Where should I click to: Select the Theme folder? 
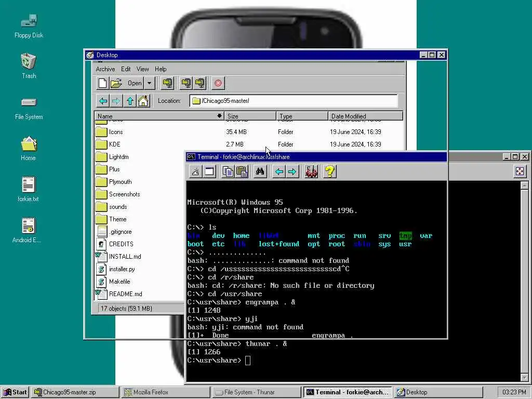point(117,219)
